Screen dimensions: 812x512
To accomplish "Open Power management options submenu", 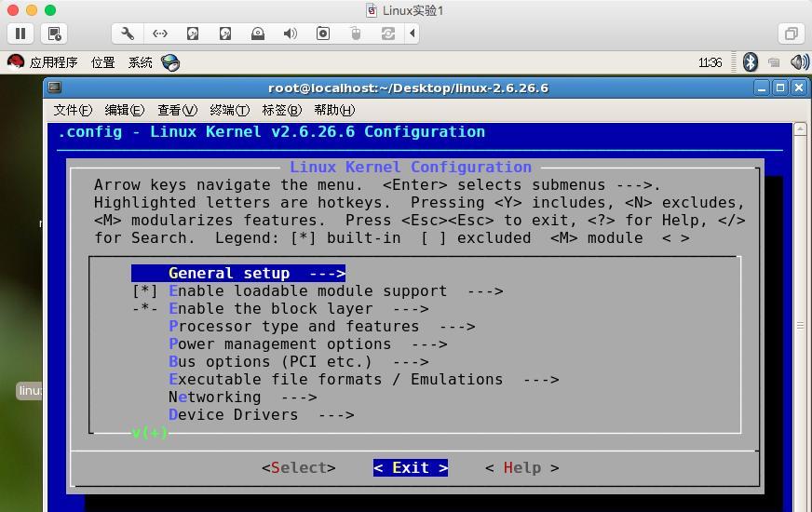I will [x=307, y=344].
